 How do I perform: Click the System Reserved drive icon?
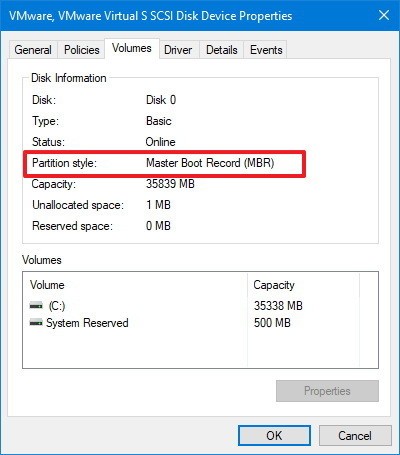(x=36, y=323)
